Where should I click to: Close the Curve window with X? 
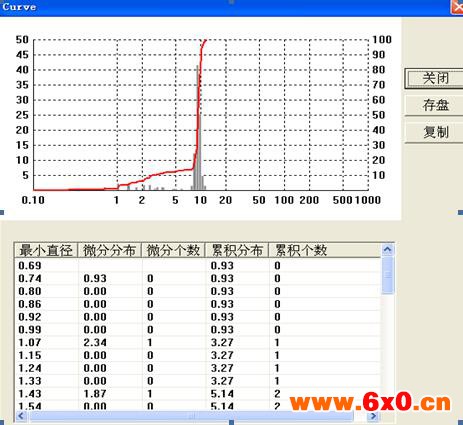457,7
